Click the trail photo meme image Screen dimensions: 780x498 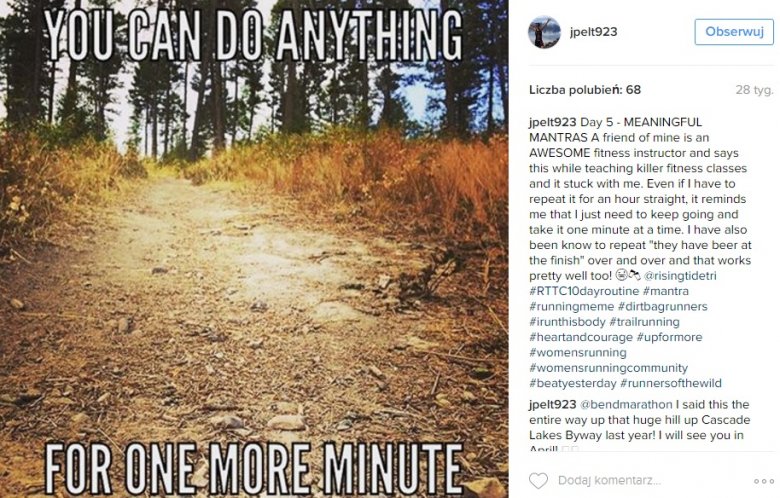click(254, 249)
